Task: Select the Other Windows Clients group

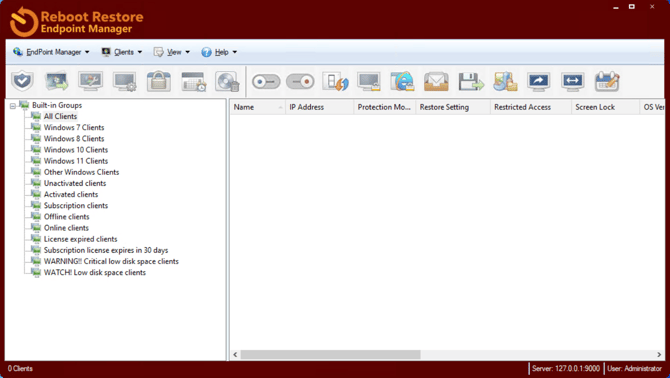Action: tap(81, 172)
